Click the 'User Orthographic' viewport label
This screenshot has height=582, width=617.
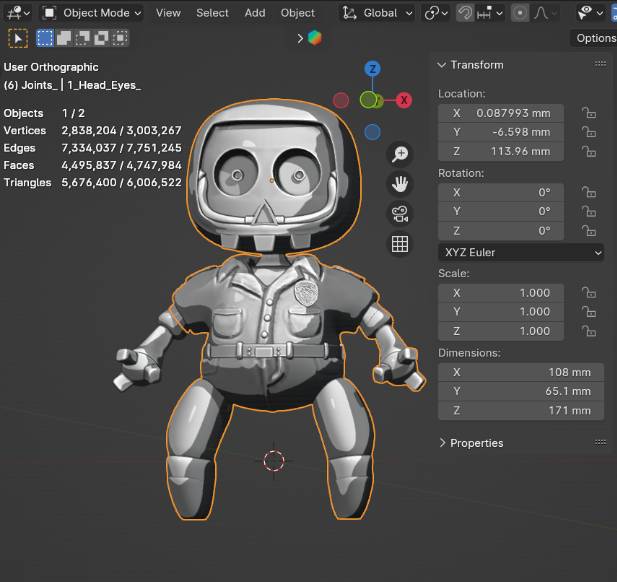[51, 67]
